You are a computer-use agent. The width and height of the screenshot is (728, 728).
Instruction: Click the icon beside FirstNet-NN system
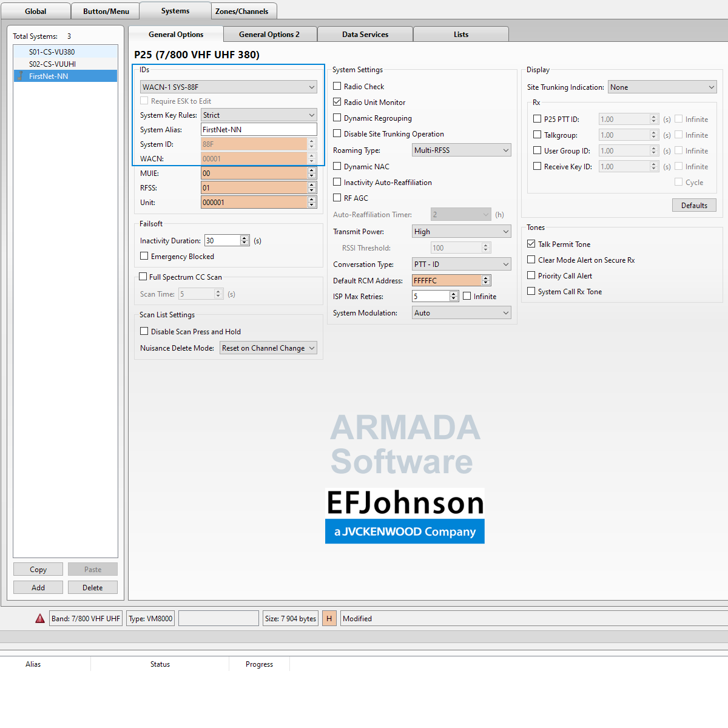point(21,76)
